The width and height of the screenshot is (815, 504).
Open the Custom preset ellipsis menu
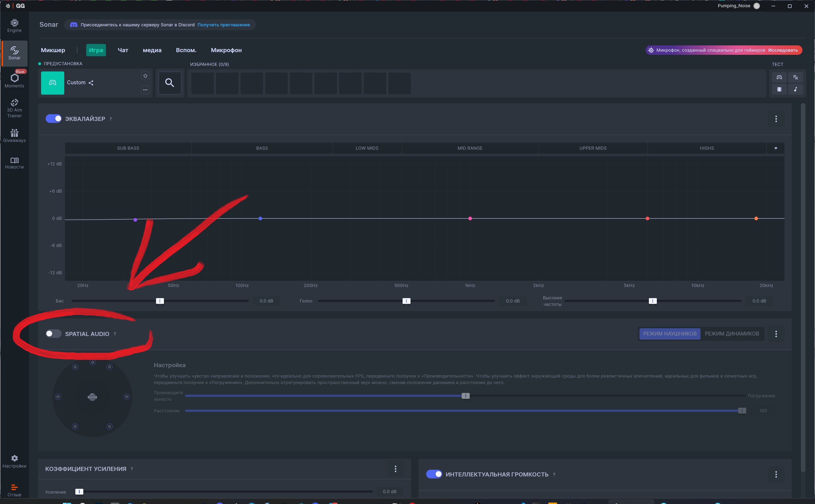coord(145,90)
